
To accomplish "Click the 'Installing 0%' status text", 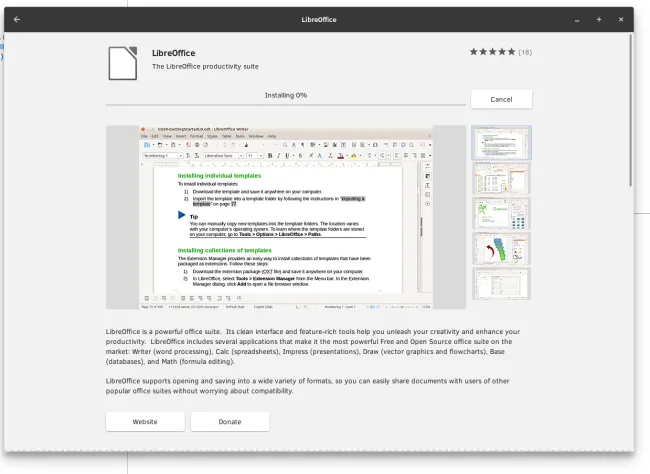I will pyautogui.click(x=286, y=95).
